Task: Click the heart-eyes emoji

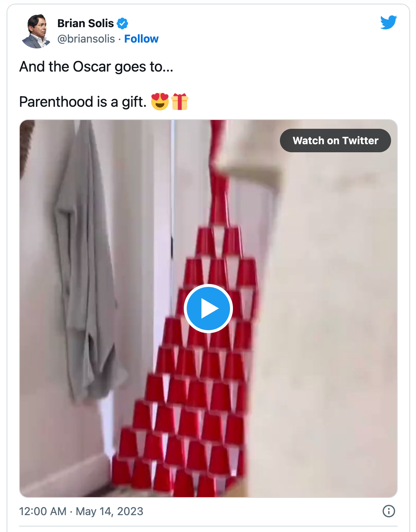Action: pos(160,102)
